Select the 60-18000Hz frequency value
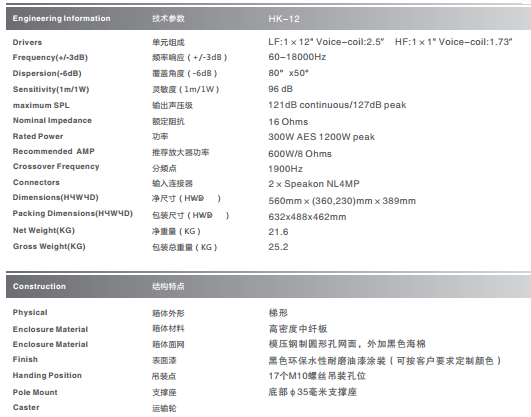 point(297,57)
